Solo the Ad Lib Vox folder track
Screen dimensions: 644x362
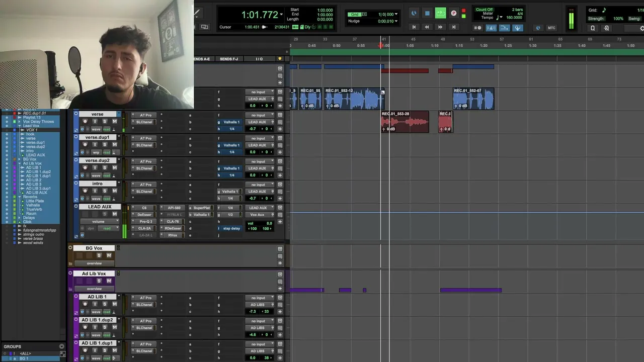click(99, 281)
